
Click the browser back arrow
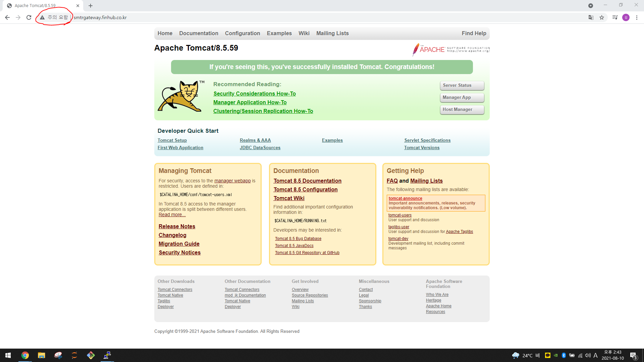pyautogui.click(x=7, y=17)
